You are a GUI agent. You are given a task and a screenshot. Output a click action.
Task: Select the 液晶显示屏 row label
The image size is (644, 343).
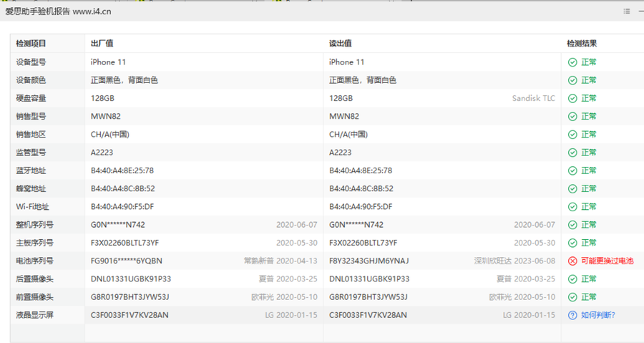34,316
